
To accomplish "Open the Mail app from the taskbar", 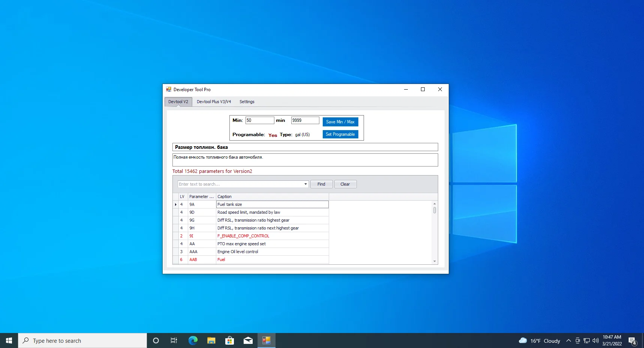I will [248, 340].
